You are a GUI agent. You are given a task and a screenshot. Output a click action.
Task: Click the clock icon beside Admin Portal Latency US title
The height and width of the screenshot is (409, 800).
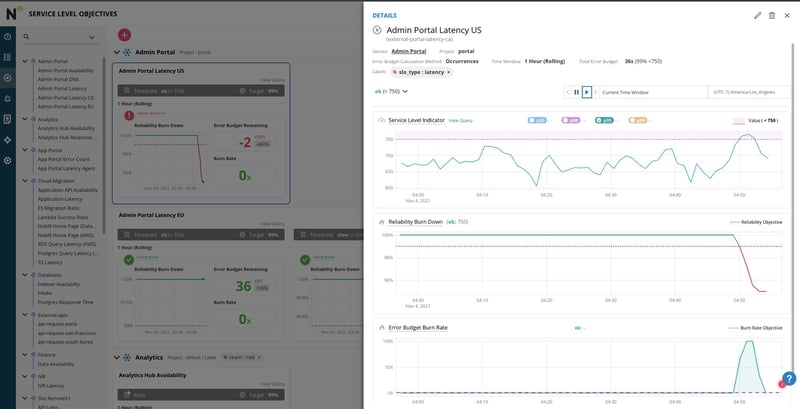[377, 30]
